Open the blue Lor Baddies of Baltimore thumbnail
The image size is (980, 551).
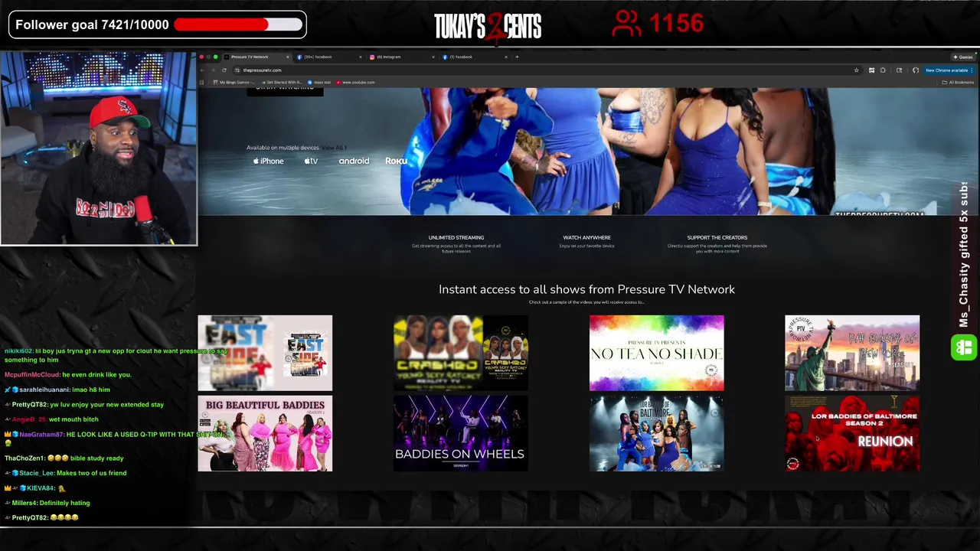click(656, 433)
